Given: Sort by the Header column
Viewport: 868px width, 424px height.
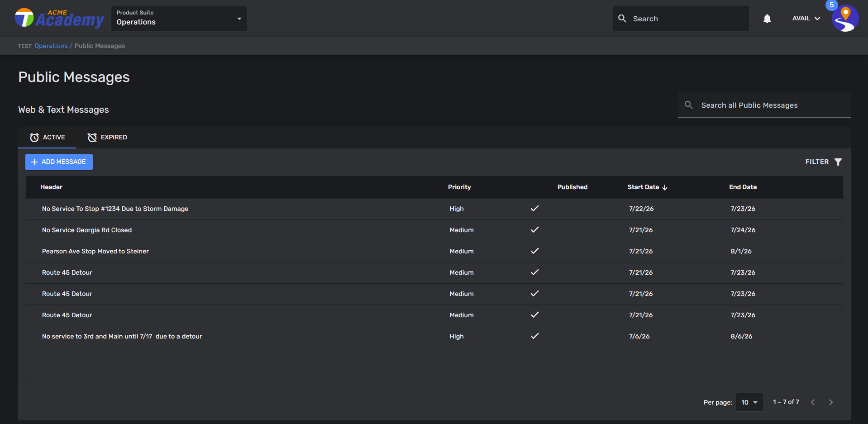Looking at the screenshot, I should point(51,187).
